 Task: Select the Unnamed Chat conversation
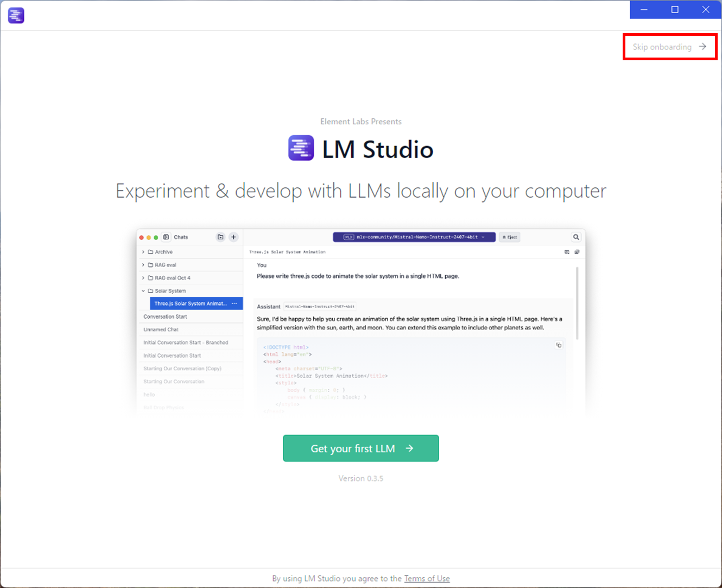click(x=160, y=329)
